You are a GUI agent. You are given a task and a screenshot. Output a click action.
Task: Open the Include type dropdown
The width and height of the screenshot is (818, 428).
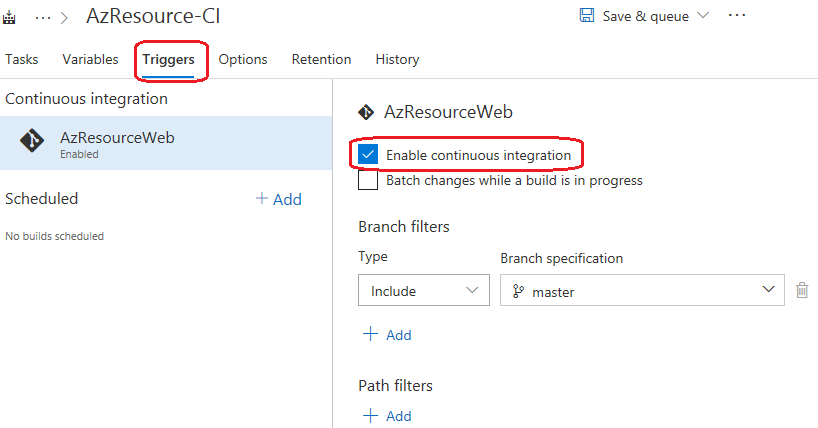pos(421,291)
